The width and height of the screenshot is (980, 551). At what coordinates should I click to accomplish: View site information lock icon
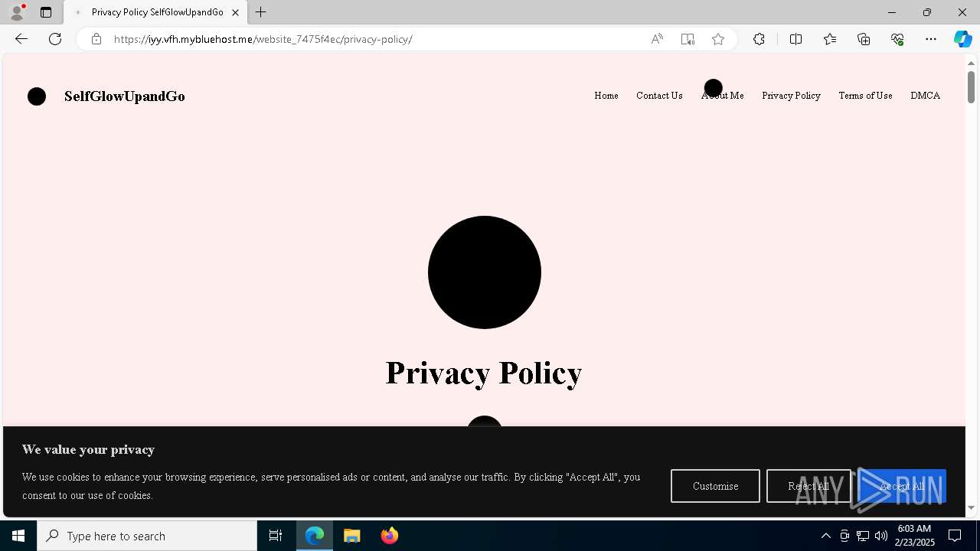pos(96,39)
